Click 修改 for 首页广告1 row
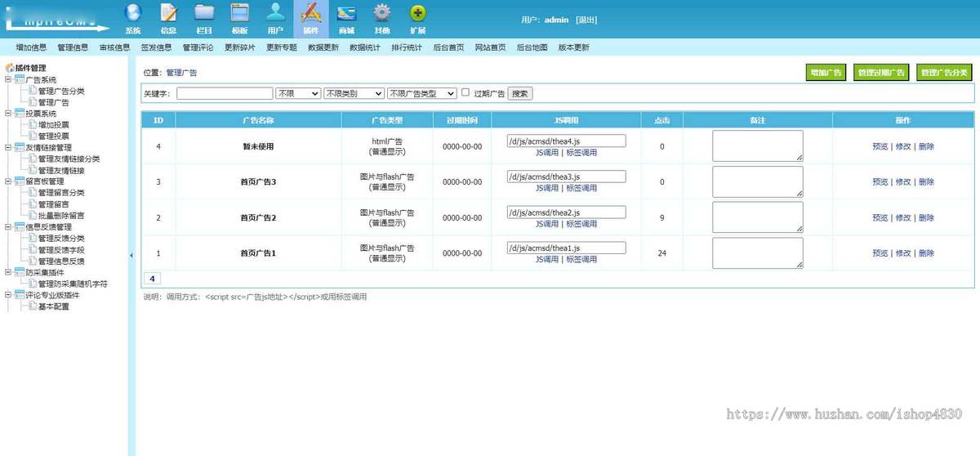This screenshot has width=980, height=456. (x=903, y=253)
